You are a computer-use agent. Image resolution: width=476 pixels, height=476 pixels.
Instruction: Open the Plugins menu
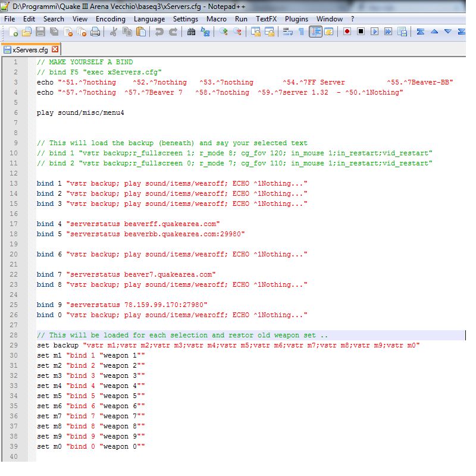tap(296, 19)
